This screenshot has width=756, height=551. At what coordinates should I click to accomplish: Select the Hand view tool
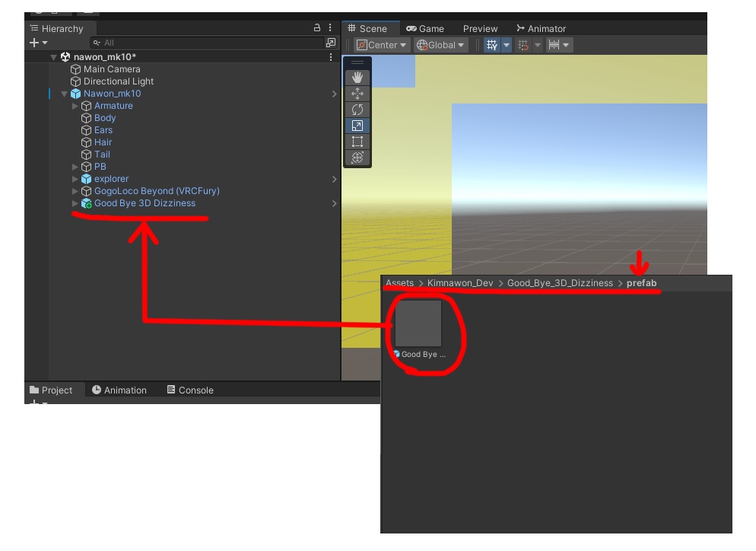(357, 78)
